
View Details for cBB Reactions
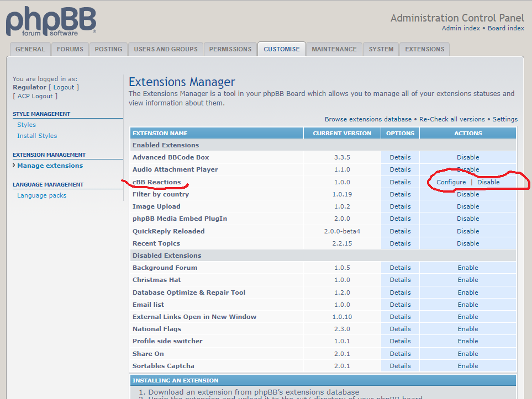coord(400,182)
